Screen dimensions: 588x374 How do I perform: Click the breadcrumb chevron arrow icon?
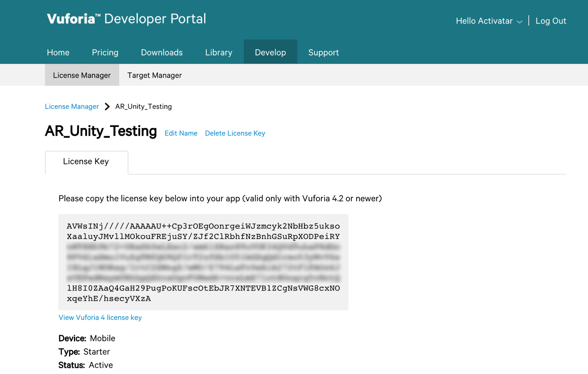107,107
